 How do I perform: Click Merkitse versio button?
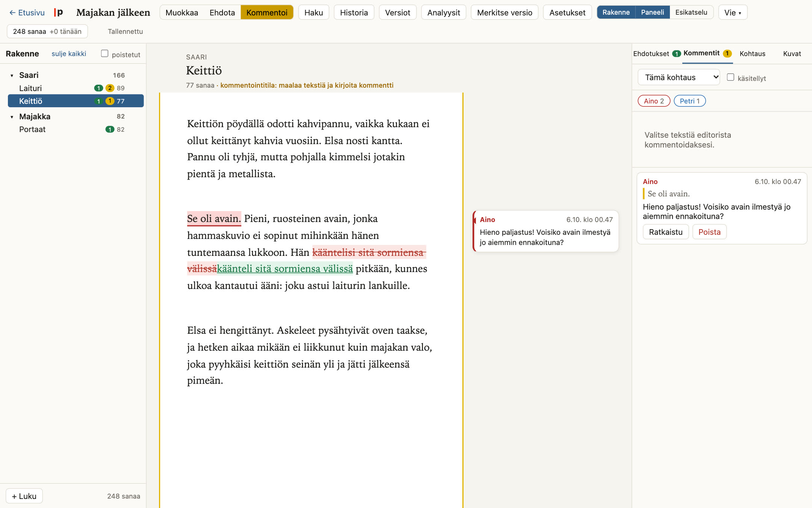point(504,12)
